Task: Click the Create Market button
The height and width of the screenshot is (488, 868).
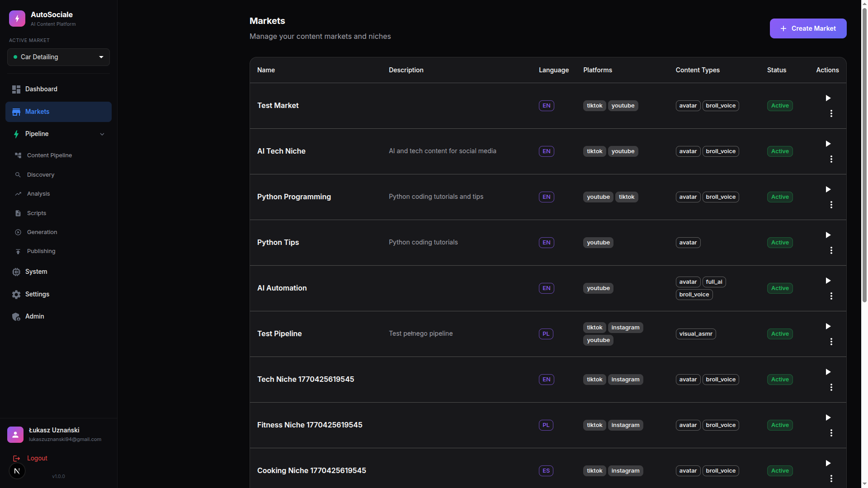Action: 808,28
